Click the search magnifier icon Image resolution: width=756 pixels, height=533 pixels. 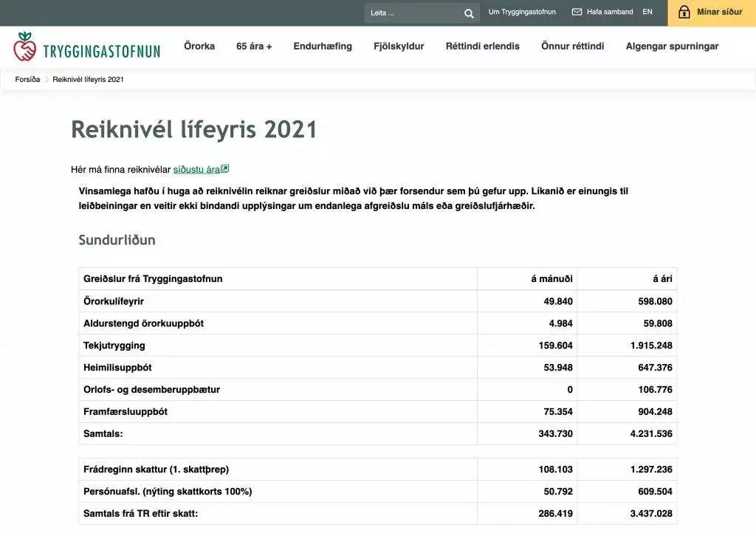pyautogui.click(x=469, y=13)
